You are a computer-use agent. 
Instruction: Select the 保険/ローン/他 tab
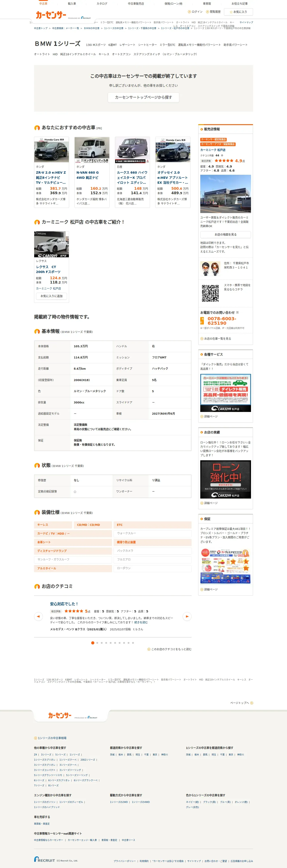[173, 4]
